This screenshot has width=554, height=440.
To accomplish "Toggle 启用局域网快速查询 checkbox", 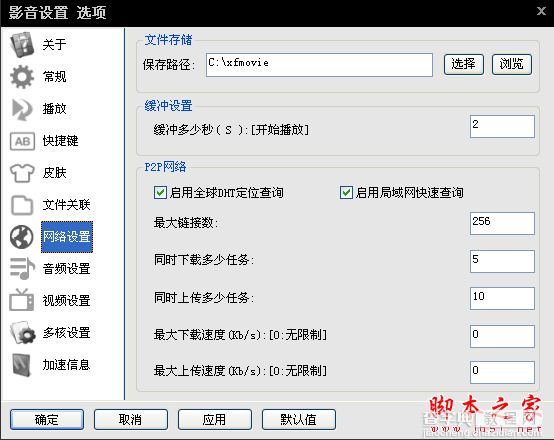I will pos(346,193).
